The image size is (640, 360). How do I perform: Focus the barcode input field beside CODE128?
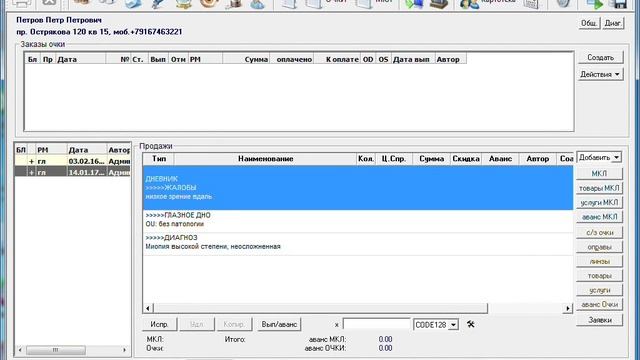376,324
